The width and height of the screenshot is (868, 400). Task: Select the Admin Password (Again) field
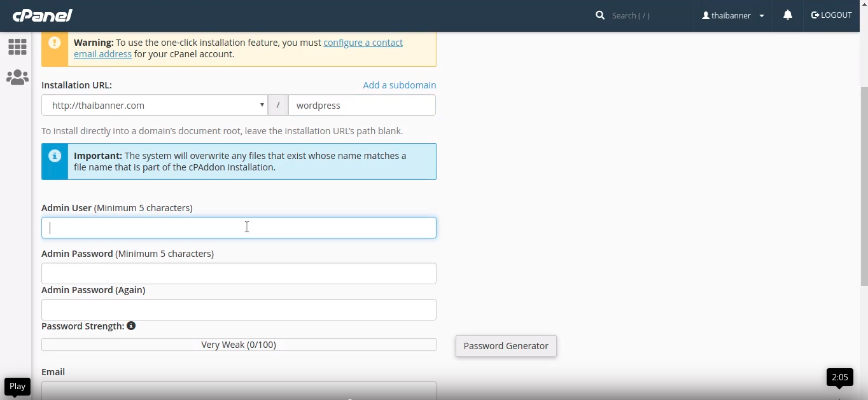(239, 310)
